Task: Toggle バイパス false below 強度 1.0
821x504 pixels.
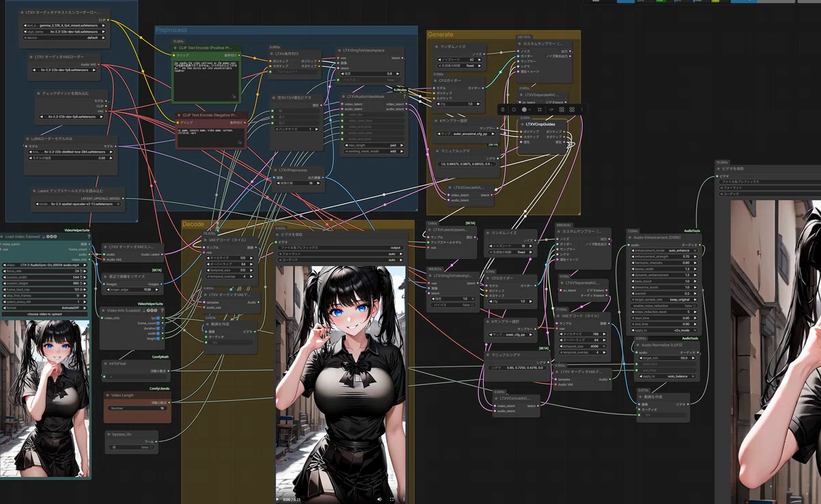Action: pyautogui.click(x=453, y=305)
